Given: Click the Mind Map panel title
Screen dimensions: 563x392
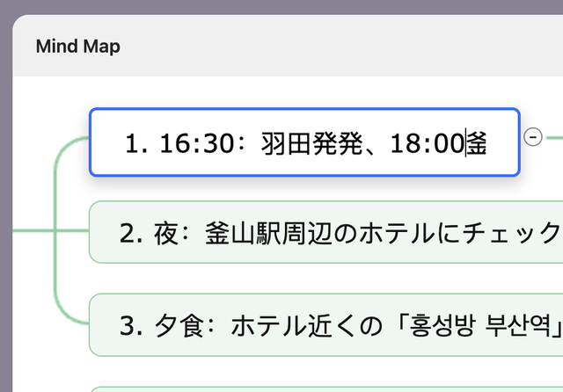Looking at the screenshot, I should tap(78, 47).
